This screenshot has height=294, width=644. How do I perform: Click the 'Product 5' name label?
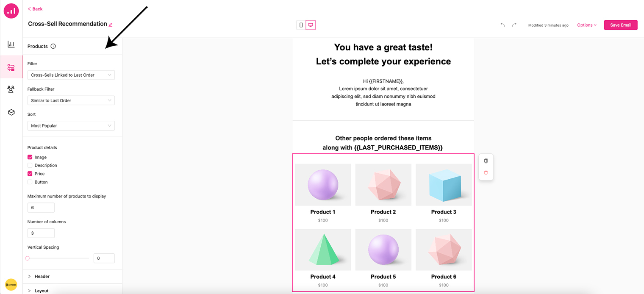(383, 277)
